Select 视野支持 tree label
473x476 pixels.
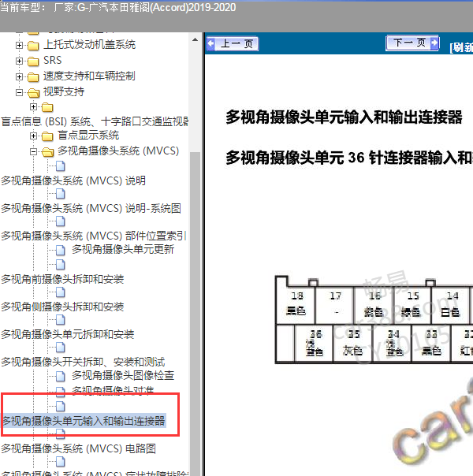click(x=64, y=91)
